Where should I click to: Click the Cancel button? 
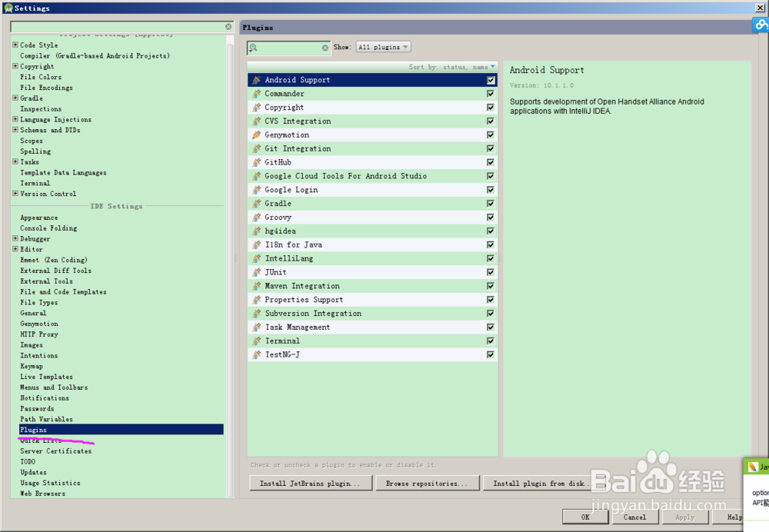click(634, 517)
